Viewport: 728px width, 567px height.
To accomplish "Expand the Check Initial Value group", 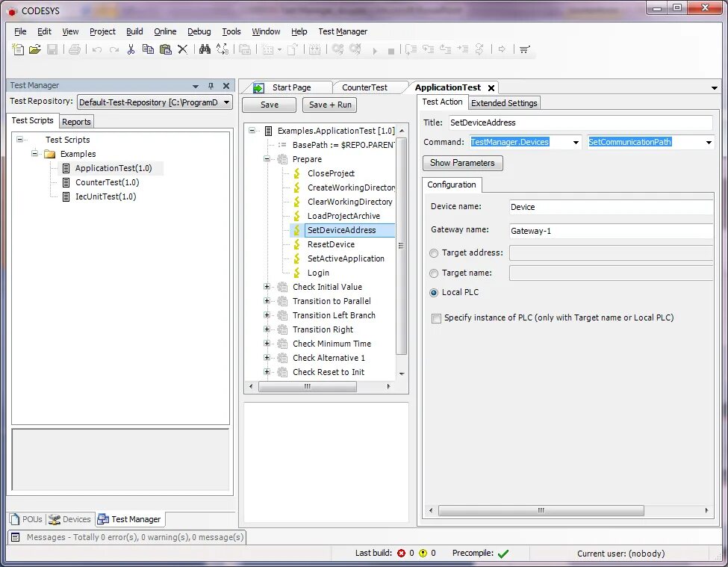I will coord(267,287).
